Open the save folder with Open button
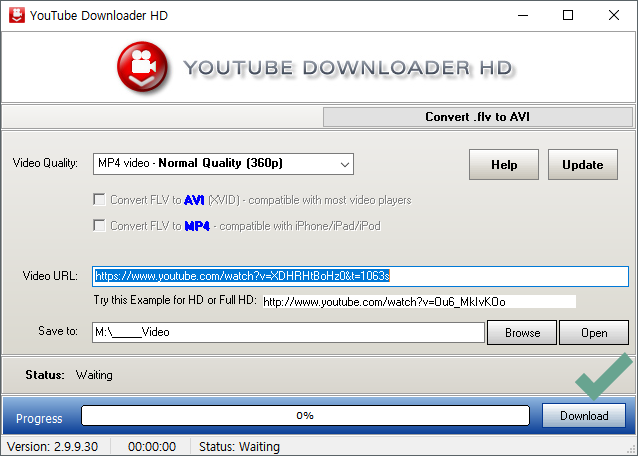 (x=594, y=333)
